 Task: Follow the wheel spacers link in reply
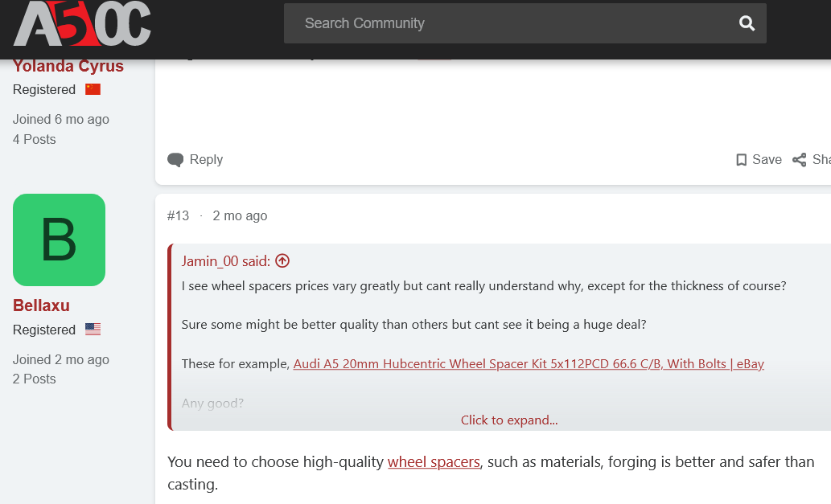point(434,462)
